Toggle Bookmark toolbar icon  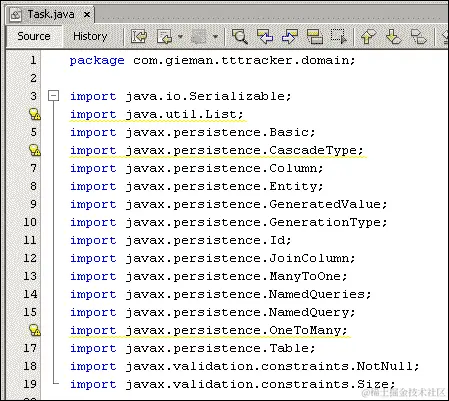pyautogui.click(x=418, y=36)
